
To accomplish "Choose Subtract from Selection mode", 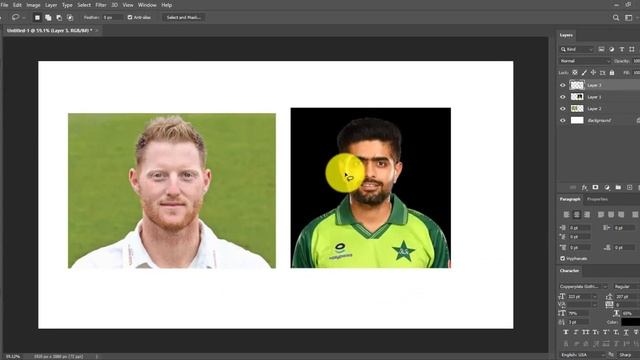I will coord(59,18).
